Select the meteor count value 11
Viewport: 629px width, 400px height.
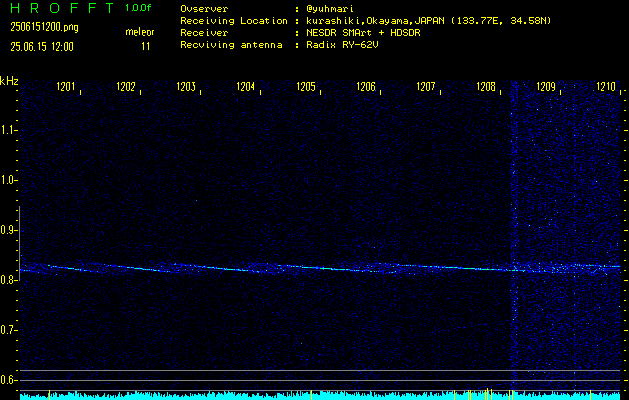tap(146, 47)
